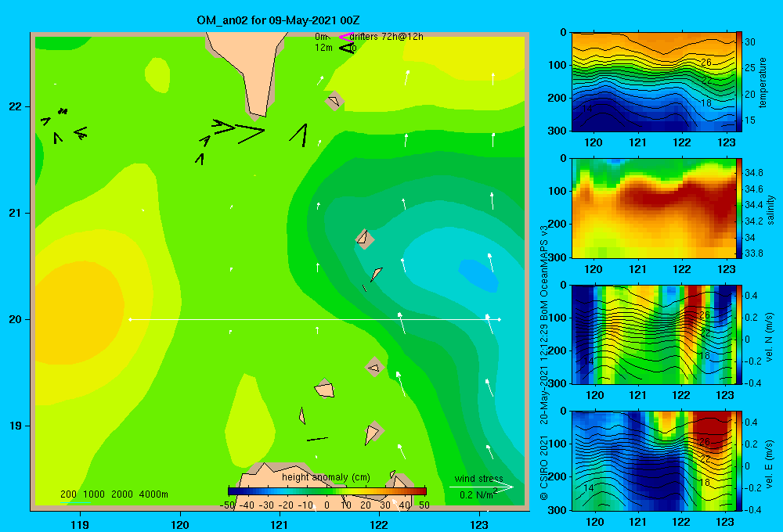Screen dimensions: 783x532
Task: Click the black 12m drifter legend marker
Action: coord(346,48)
